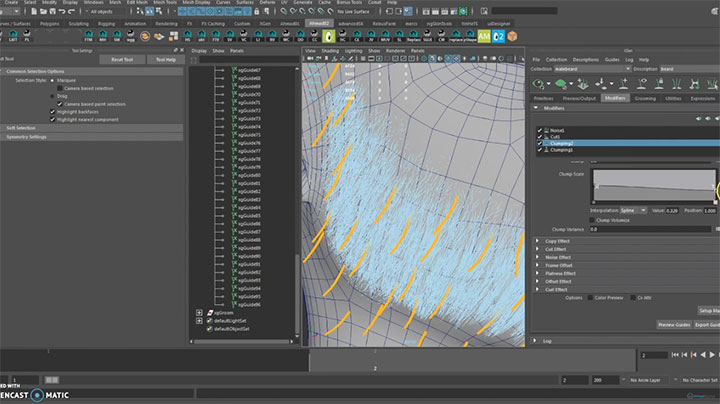Click the Export Guides button
Image resolution: width=720 pixels, height=404 pixels.
pos(707,325)
